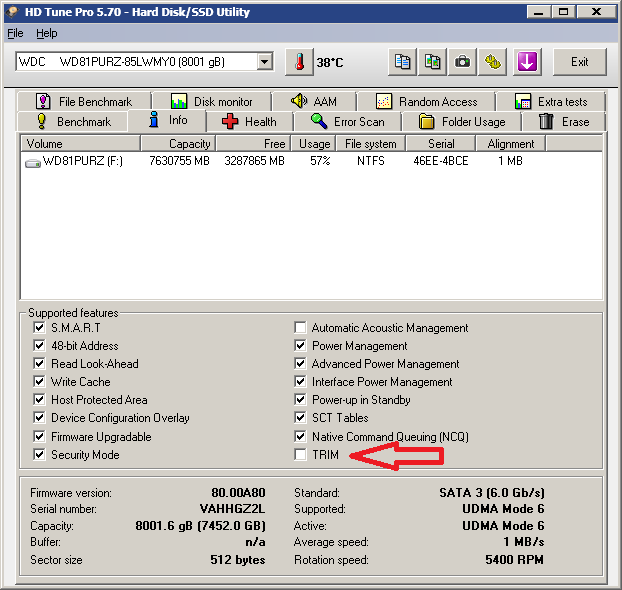Toggle the Write Cache checkbox

[x=39, y=382]
